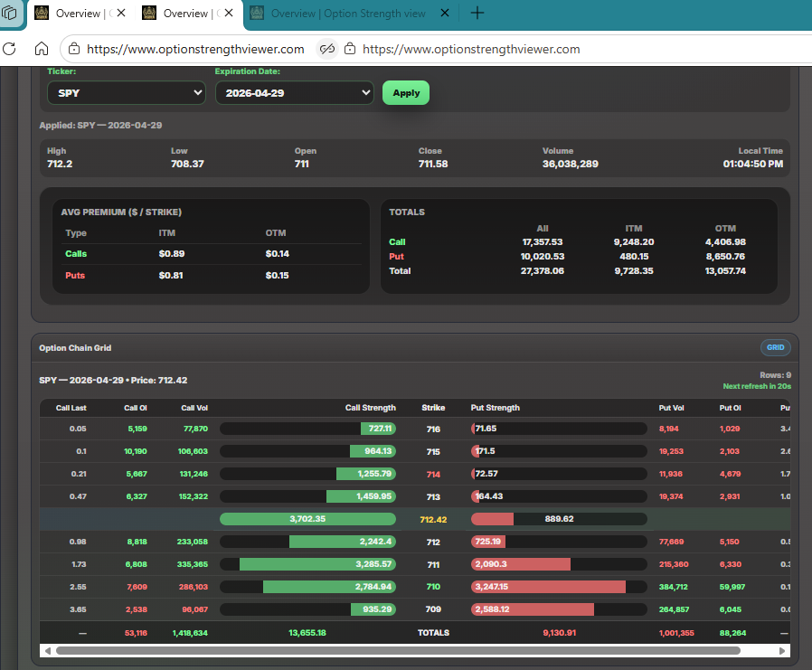Click the TOTALS row label in grid

point(433,633)
